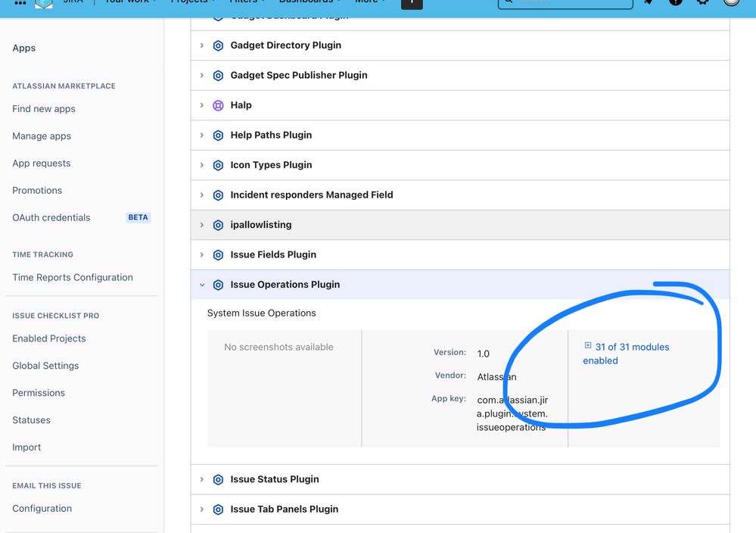Click the version value 1.0

point(483,354)
